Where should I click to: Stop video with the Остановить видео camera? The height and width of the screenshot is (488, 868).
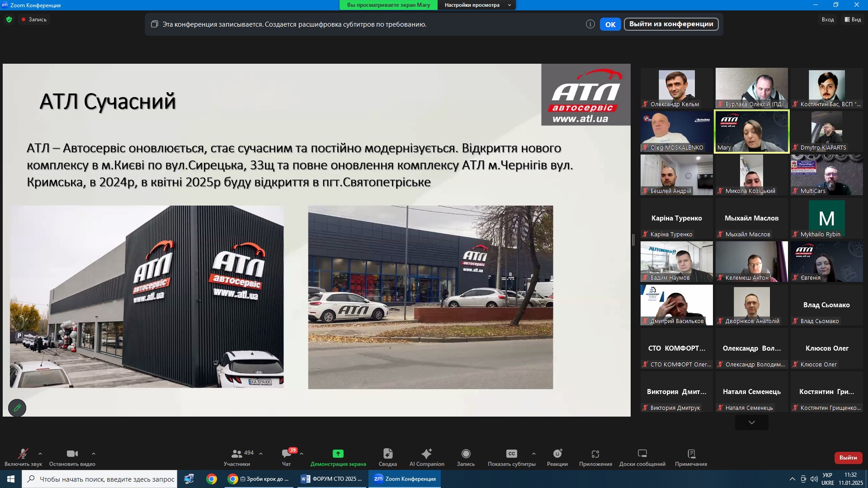(72, 454)
